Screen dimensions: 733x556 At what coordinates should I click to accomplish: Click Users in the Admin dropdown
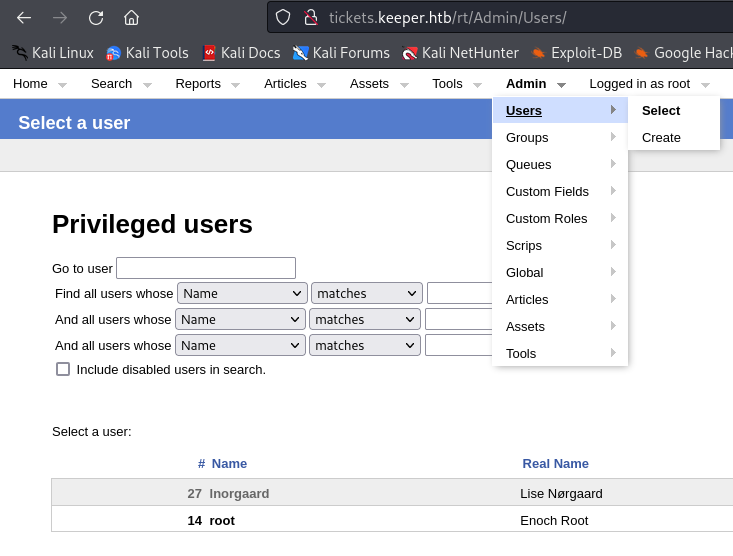[x=560, y=110]
